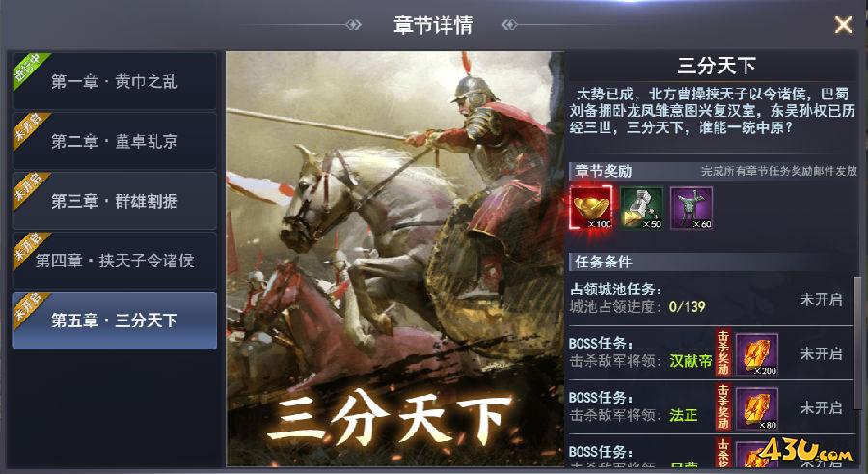Image resolution: width=868 pixels, height=474 pixels.
Task: Click 未开启 status next to 汉献帝 task
Action: coord(822,353)
